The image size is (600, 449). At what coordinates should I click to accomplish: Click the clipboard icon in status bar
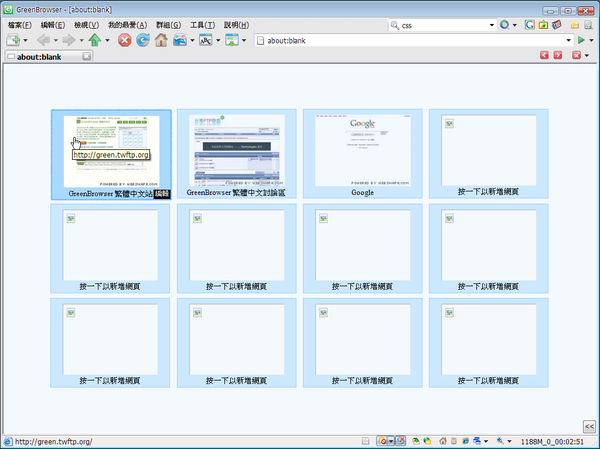(453, 441)
